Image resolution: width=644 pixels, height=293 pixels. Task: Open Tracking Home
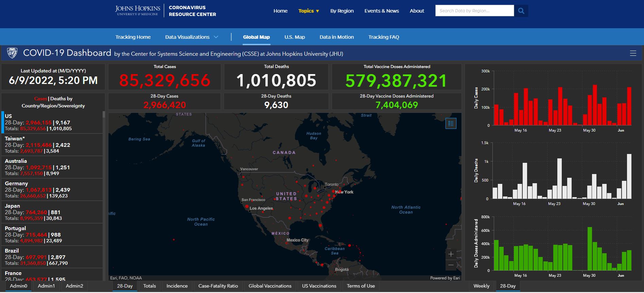point(133,37)
